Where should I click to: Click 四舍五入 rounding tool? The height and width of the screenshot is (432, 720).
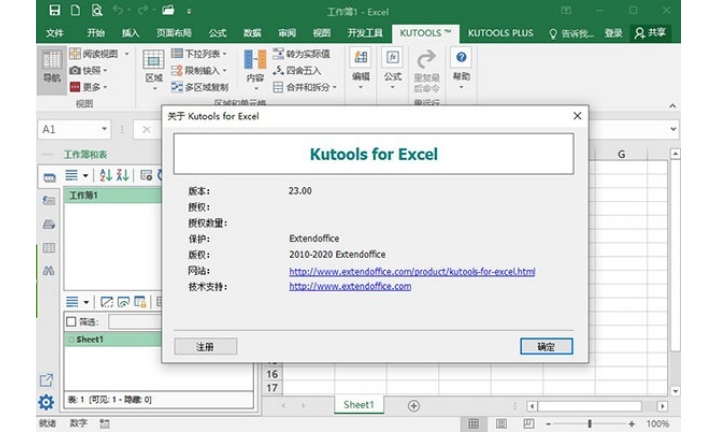click(x=297, y=70)
